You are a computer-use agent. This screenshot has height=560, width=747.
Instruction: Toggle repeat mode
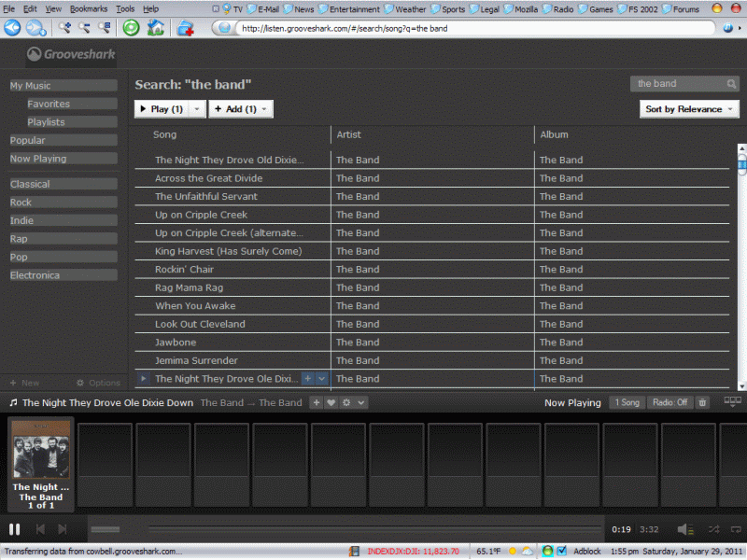point(736,529)
